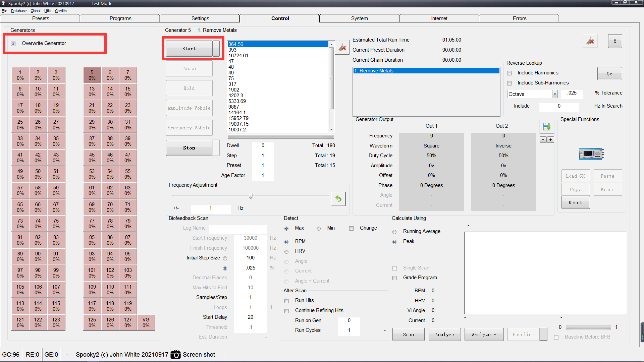
Task: Click the Frequency Adjustment slider handle
Action: tap(251, 195)
